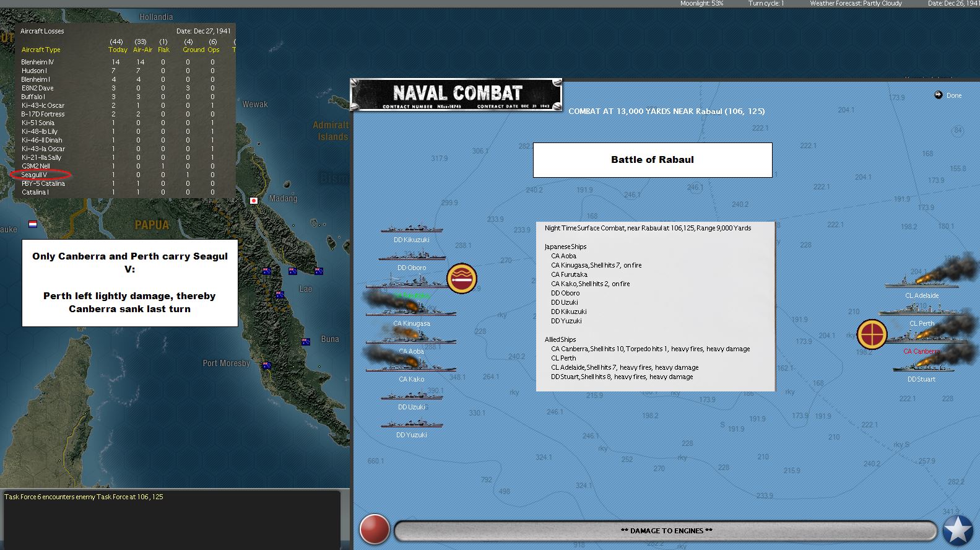Click the Australian flag marker at Port Moresby
The height and width of the screenshot is (550, 980).
point(267,365)
